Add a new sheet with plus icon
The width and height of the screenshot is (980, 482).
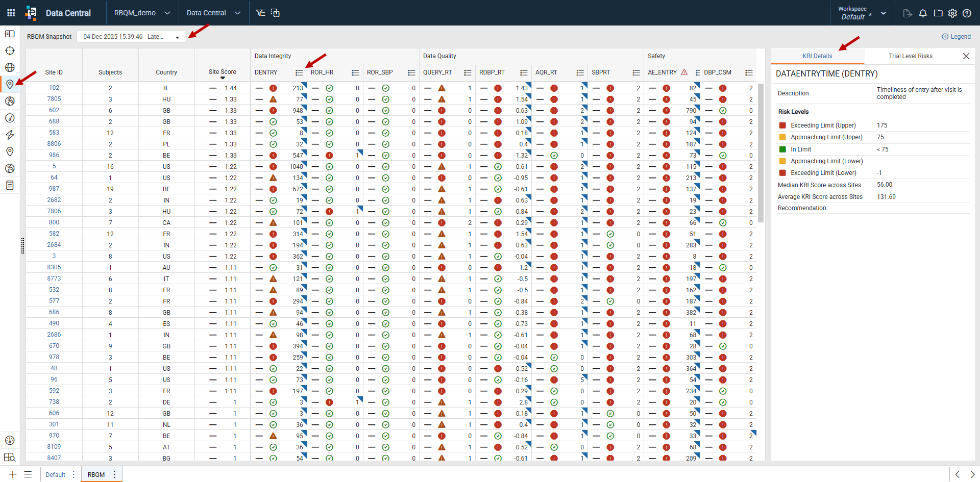coord(13,474)
